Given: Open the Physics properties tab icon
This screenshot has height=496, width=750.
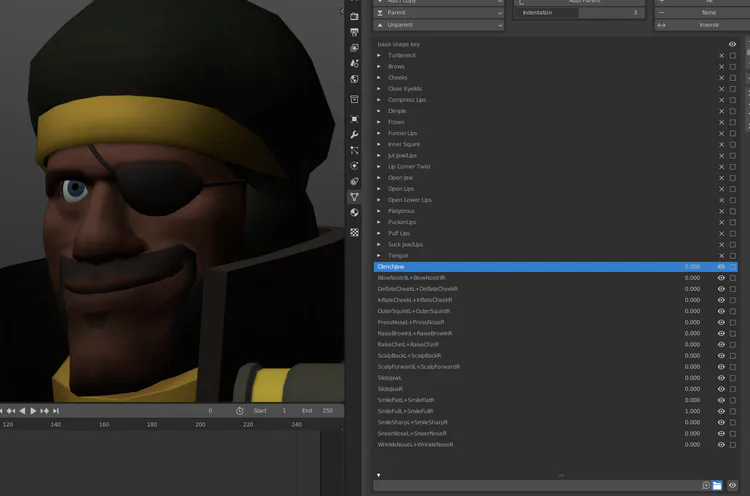Looking at the screenshot, I should point(354,165).
